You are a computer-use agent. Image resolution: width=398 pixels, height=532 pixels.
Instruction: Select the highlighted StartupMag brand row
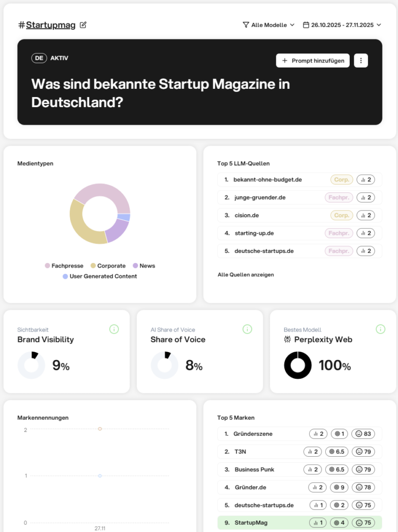coord(299,523)
